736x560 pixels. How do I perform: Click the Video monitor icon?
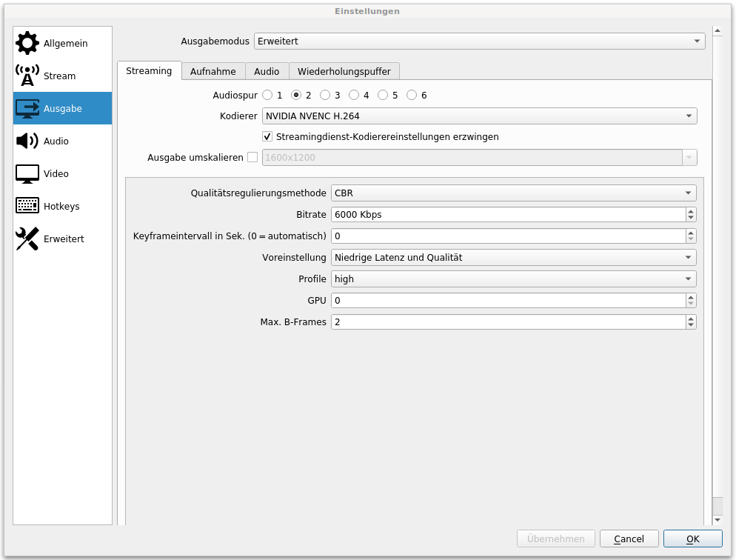27,173
